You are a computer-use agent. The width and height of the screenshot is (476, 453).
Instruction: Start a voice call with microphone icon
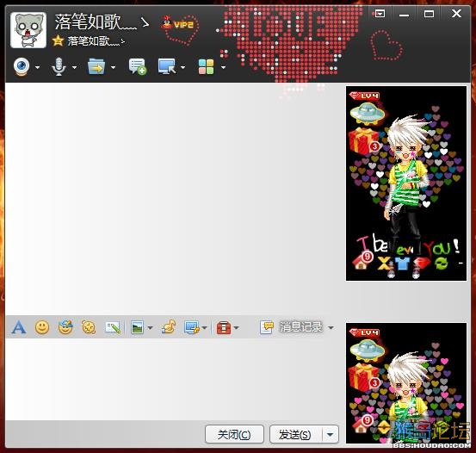pyautogui.click(x=59, y=66)
